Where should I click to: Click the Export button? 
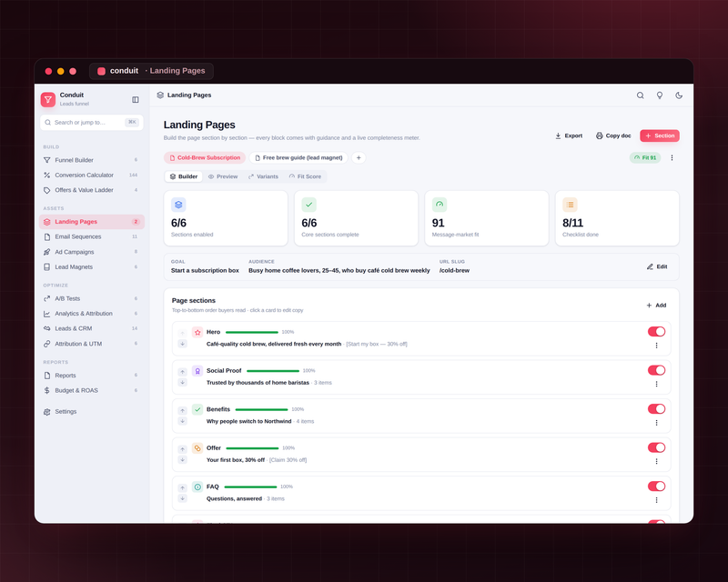[569, 135]
